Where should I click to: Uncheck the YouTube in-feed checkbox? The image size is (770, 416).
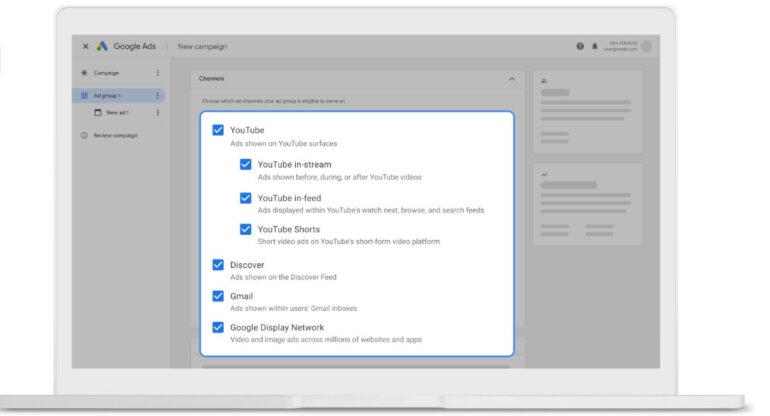point(246,197)
